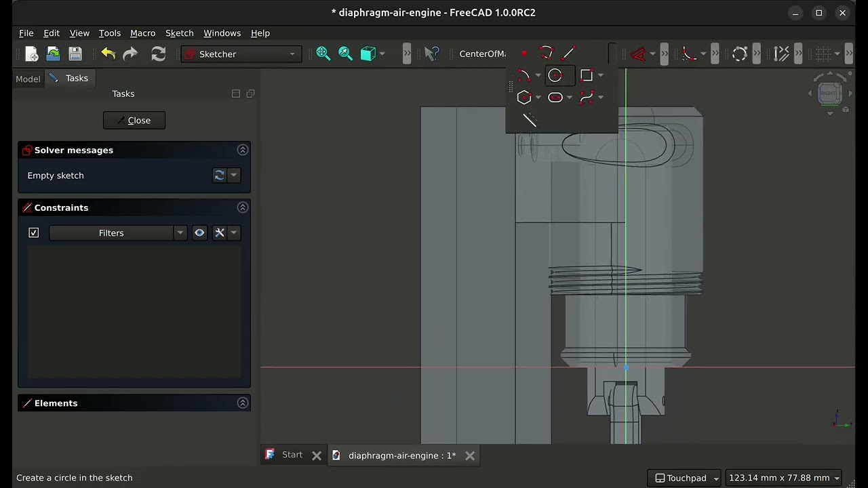Open the Sketch menu

click(179, 33)
